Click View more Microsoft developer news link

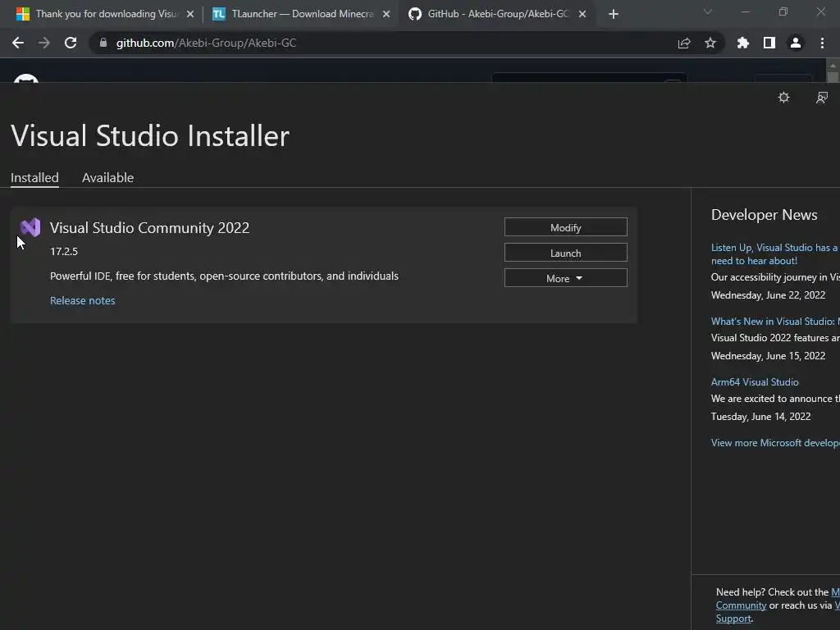pyautogui.click(x=774, y=442)
